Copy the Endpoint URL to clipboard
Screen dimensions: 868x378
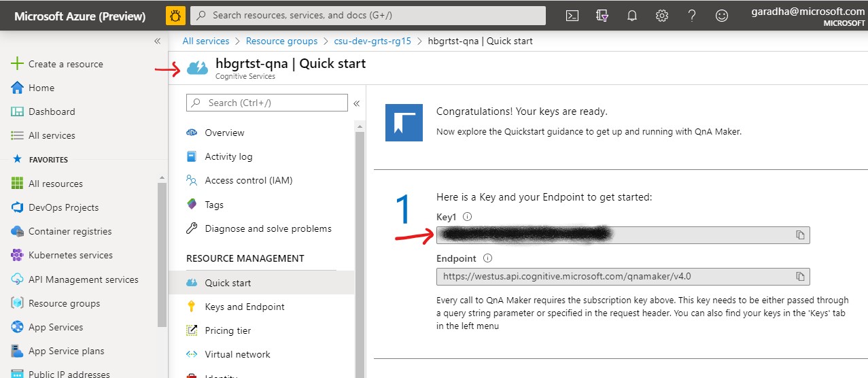pyautogui.click(x=800, y=277)
